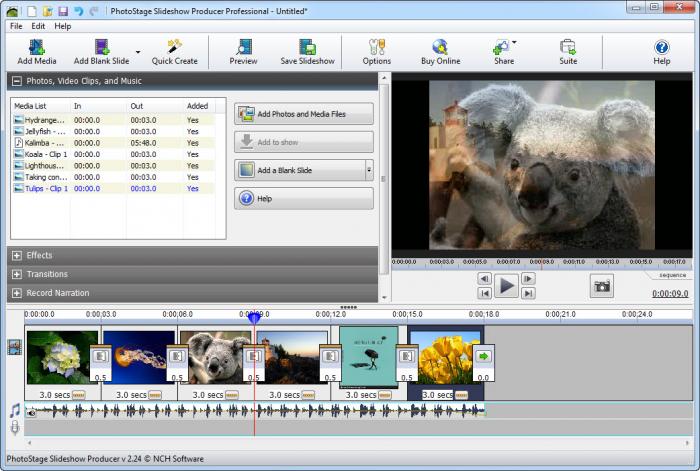Open transition between jellyfish and koala slides
The image size is (700, 471).
(x=177, y=363)
